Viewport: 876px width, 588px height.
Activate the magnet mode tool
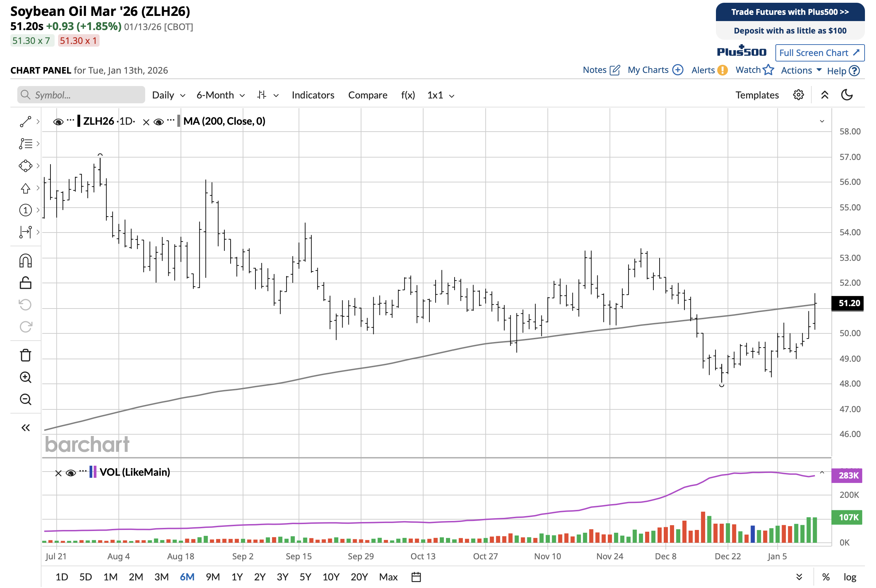(x=26, y=260)
